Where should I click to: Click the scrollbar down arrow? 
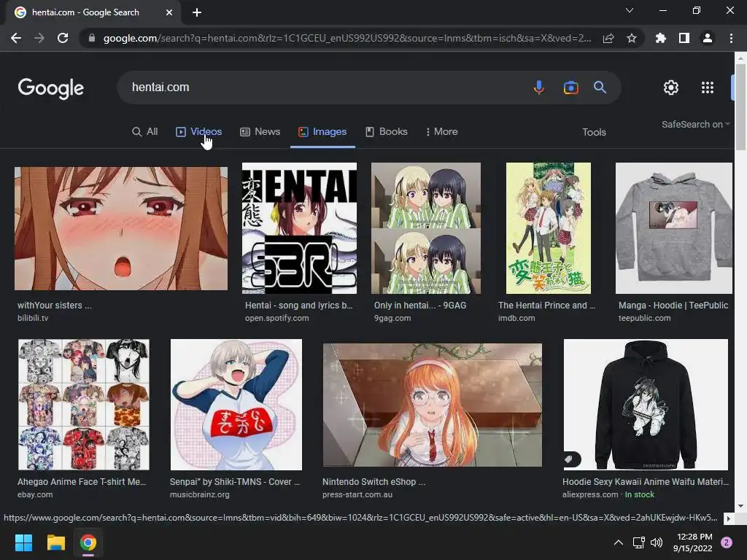740,506
